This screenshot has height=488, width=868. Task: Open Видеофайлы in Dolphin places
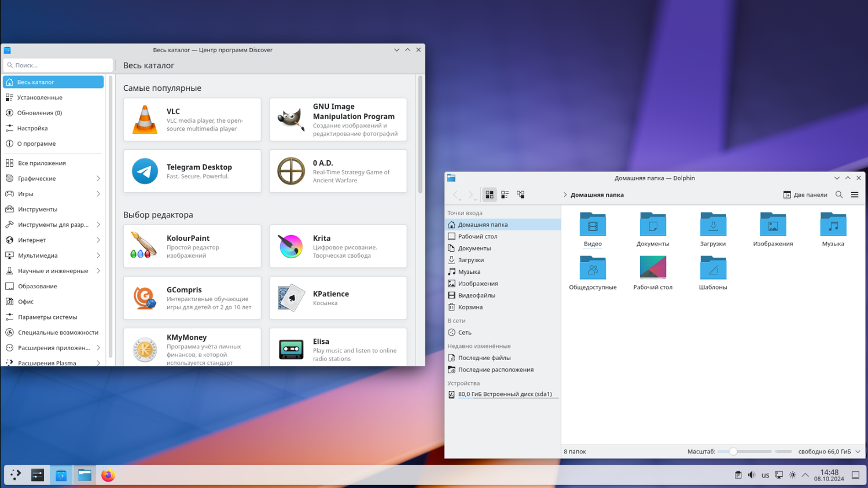coord(502,295)
